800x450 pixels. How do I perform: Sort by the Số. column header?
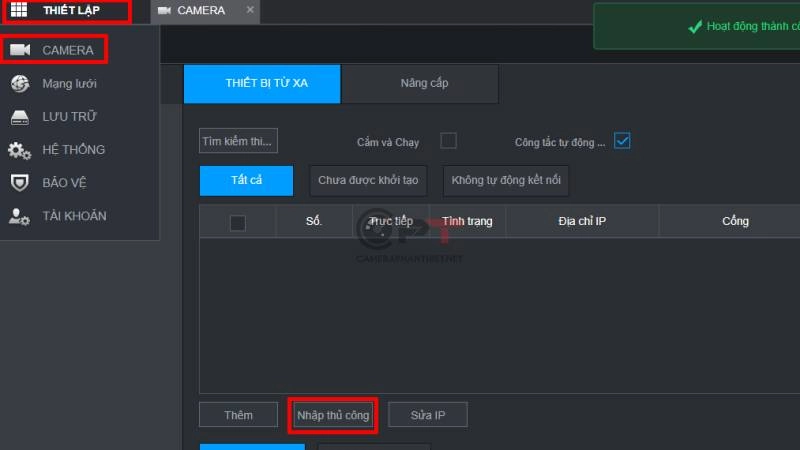(x=314, y=221)
